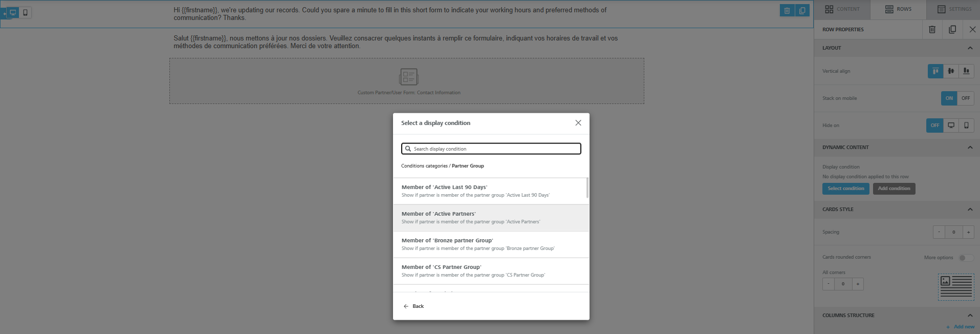Go back using the Back arrow

pyautogui.click(x=413, y=306)
